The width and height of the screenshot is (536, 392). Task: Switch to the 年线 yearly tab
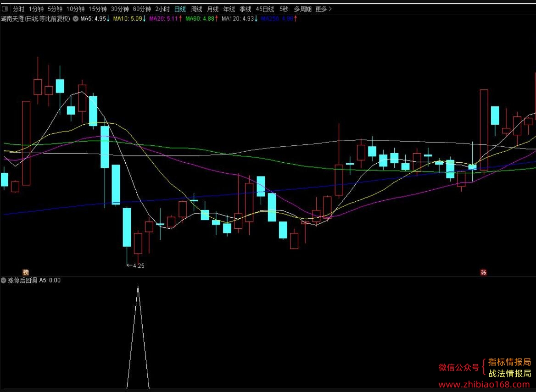[229, 9]
